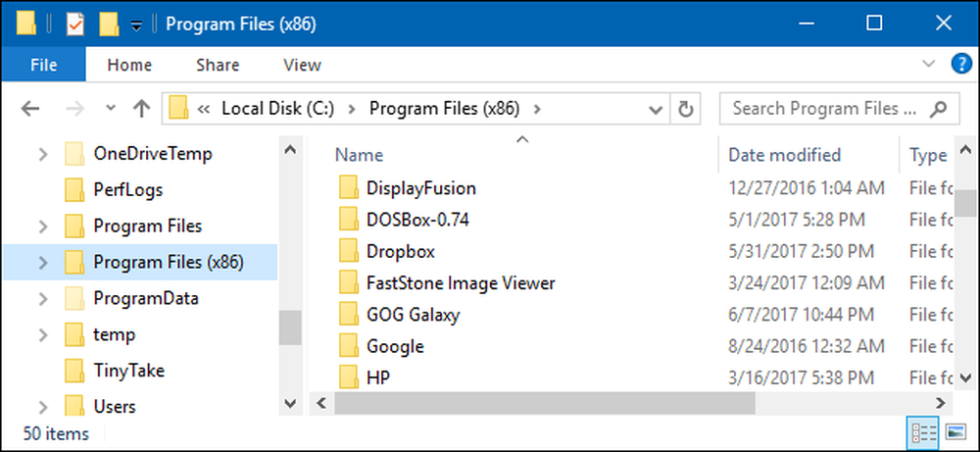Open the recent locations dropdown
980x452 pixels.
[112, 108]
